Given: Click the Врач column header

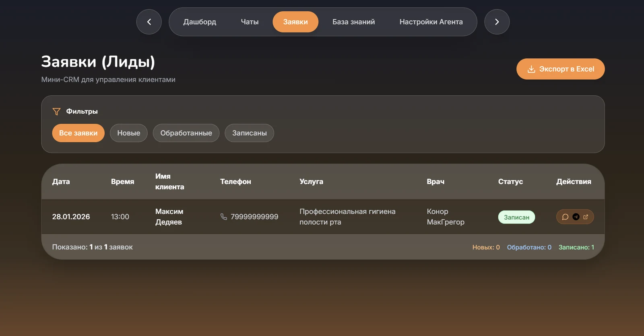Looking at the screenshot, I should tap(436, 181).
